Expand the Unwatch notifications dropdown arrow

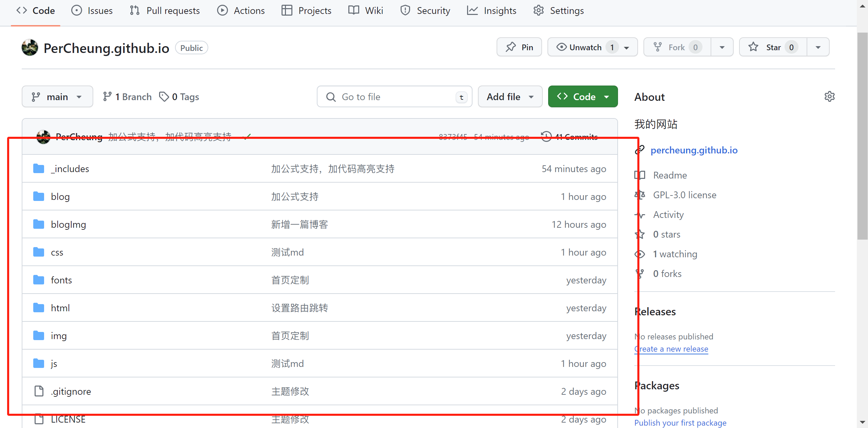coord(627,48)
